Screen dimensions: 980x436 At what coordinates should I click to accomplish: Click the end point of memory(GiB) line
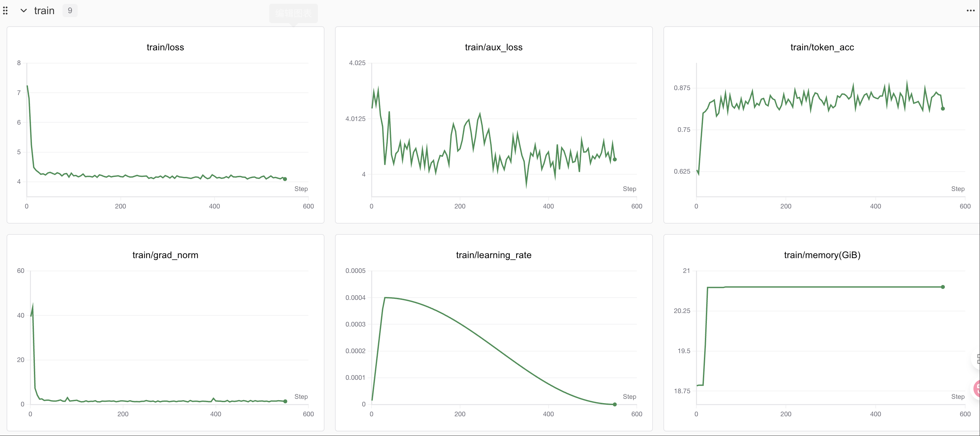(x=943, y=287)
